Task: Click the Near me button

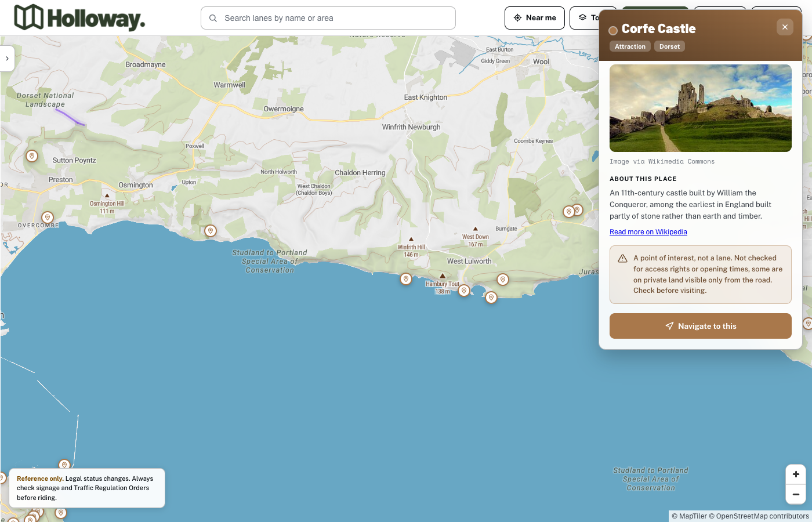Action: pyautogui.click(x=535, y=18)
